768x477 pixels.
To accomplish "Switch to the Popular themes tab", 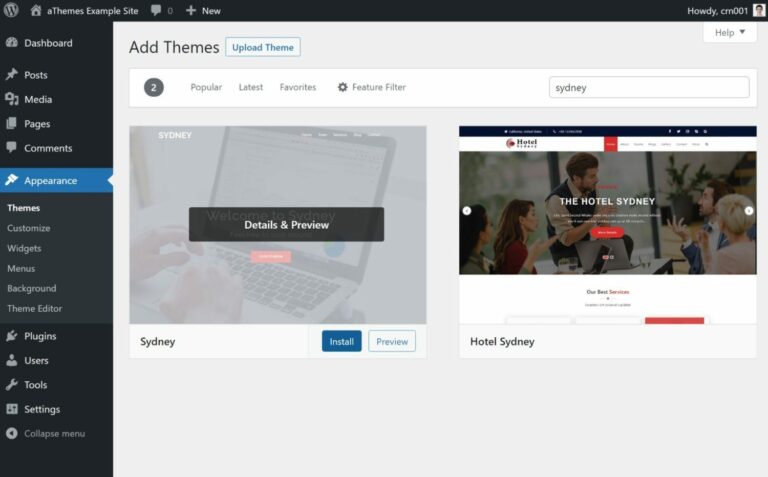I will tap(206, 87).
